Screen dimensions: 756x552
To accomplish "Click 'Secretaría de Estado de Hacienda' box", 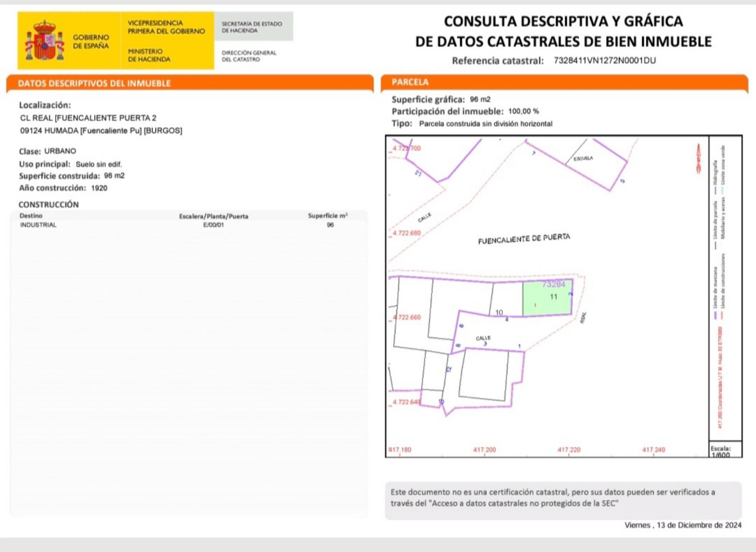I will 254,26.
